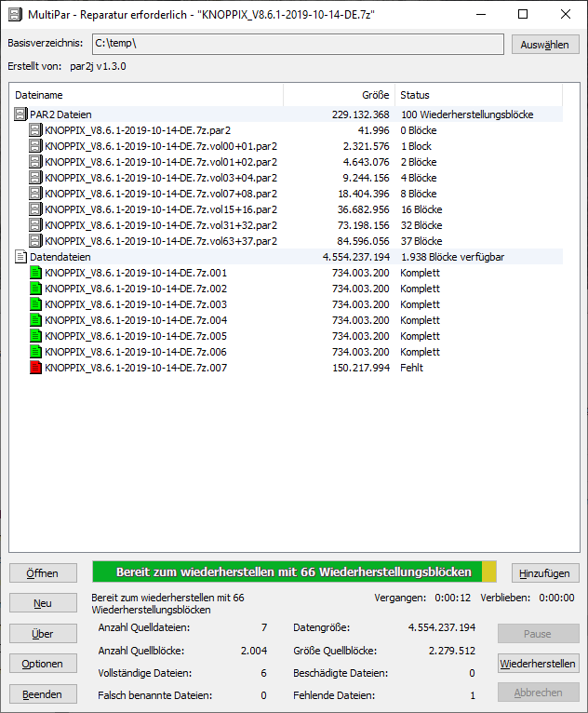Select file name ending vol63+37.par2
The image size is (588, 713).
pos(161,241)
